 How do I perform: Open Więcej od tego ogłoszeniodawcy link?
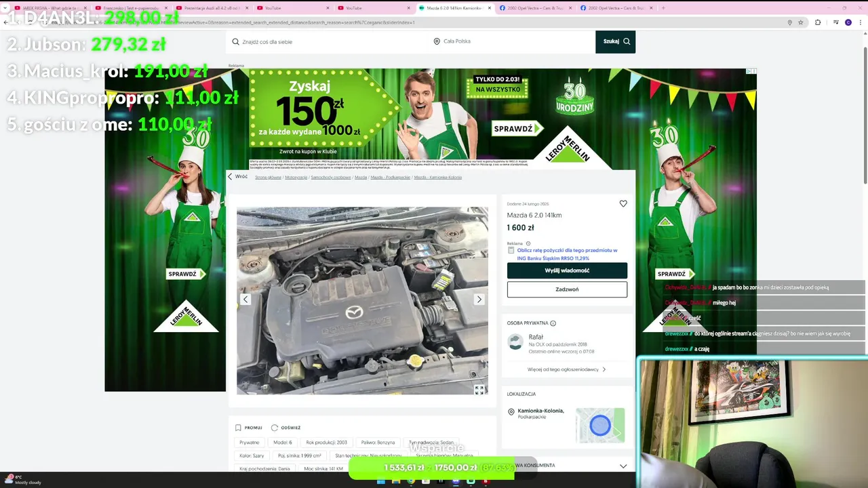pos(567,369)
